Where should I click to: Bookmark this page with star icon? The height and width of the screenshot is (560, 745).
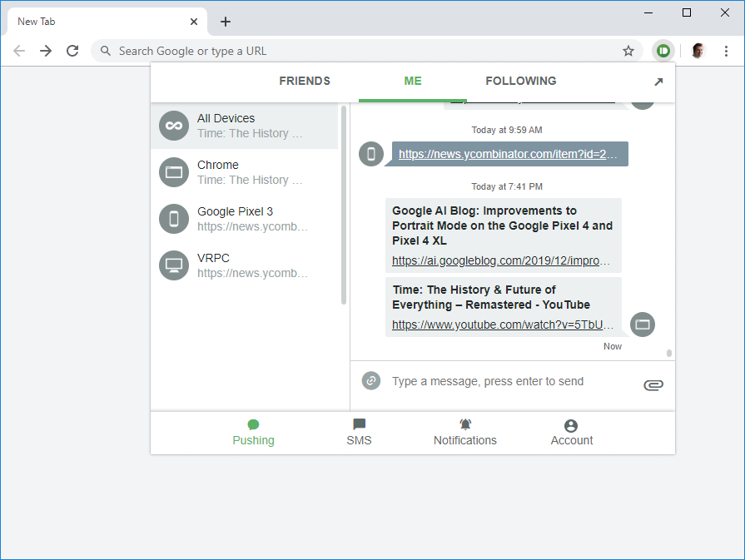coord(628,51)
